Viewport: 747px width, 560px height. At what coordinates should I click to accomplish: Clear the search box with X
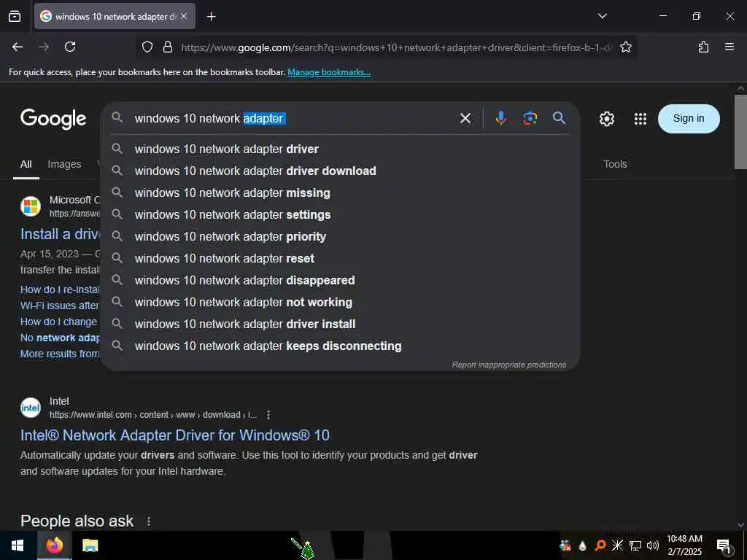pyautogui.click(x=465, y=118)
